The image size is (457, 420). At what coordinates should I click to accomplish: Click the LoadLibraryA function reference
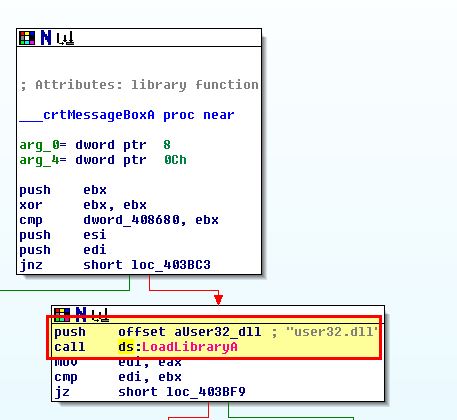[x=190, y=347]
